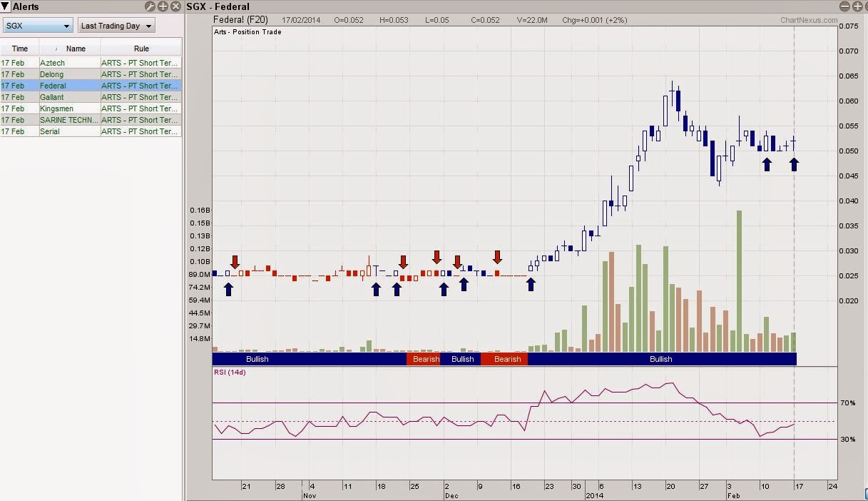Open the SGX exchange dropdown
This screenshot has width=868, height=501.
click(x=38, y=26)
